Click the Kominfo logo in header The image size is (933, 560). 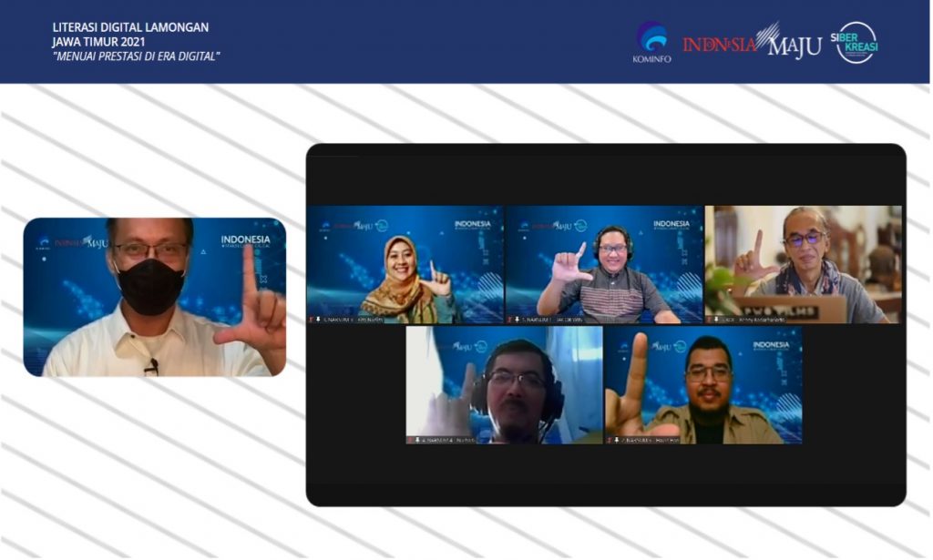pyautogui.click(x=651, y=42)
